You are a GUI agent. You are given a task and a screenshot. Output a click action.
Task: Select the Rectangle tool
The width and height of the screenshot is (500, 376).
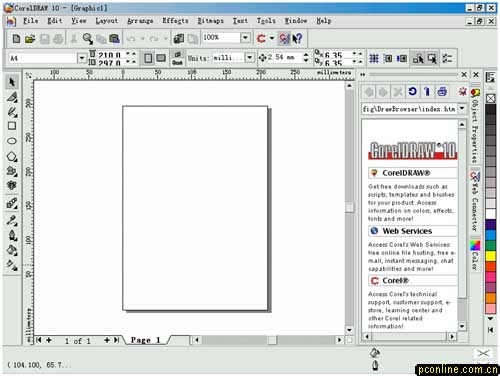pos(12,126)
